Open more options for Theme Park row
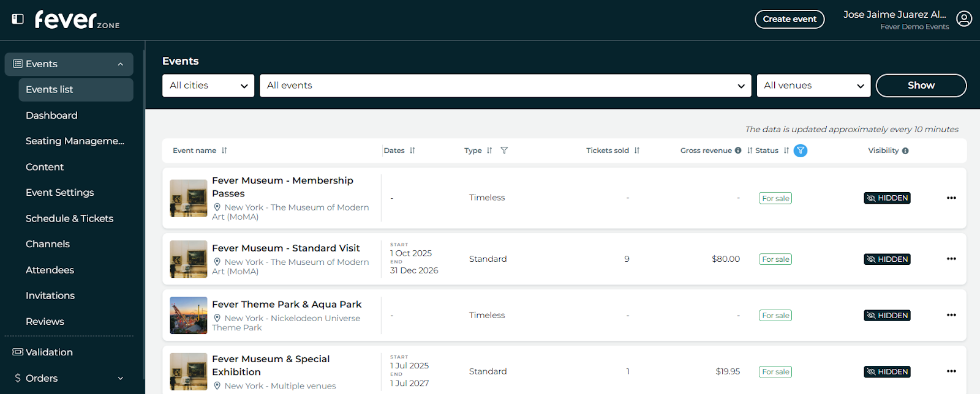 coord(951,315)
